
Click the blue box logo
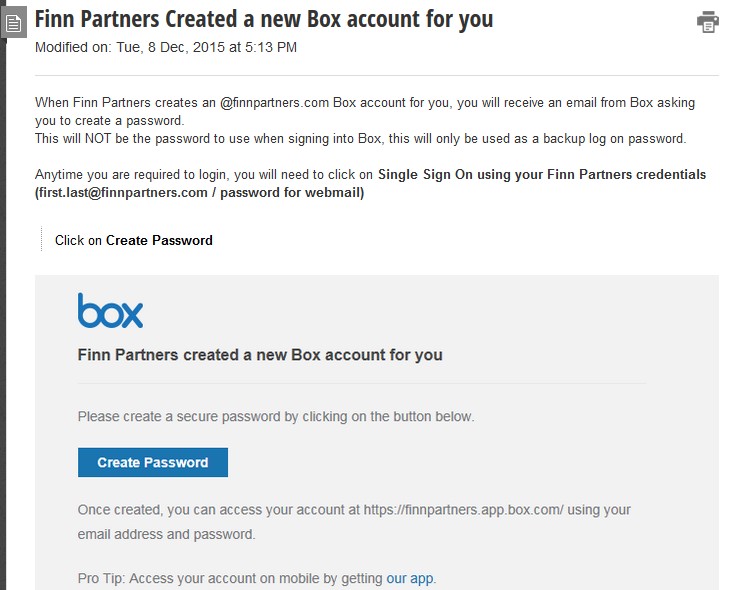(x=110, y=310)
